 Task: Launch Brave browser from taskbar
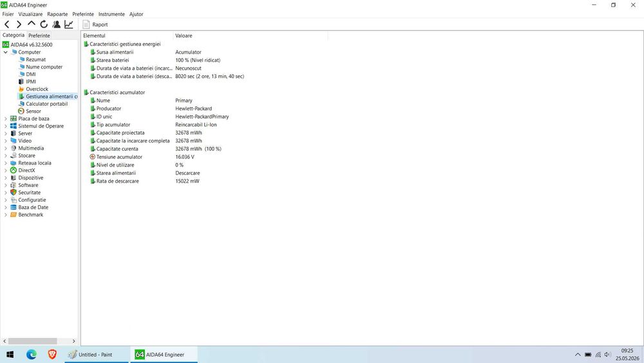coord(52,355)
